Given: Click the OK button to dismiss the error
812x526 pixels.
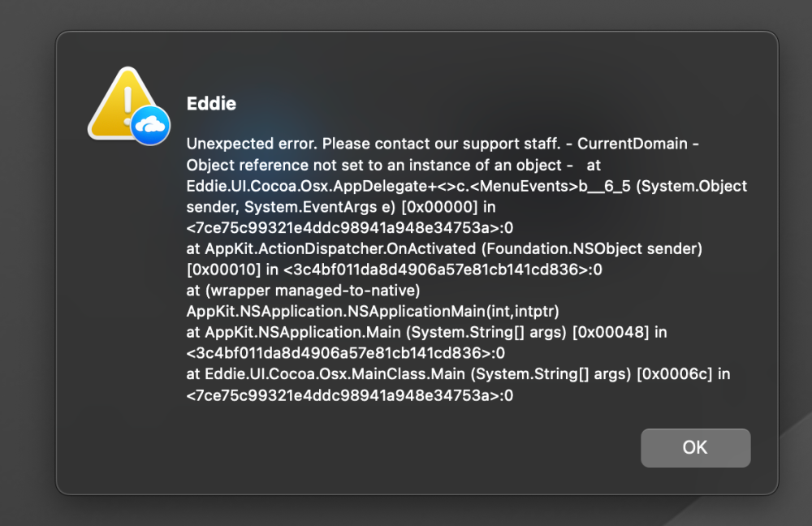Looking at the screenshot, I should click(x=695, y=447).
